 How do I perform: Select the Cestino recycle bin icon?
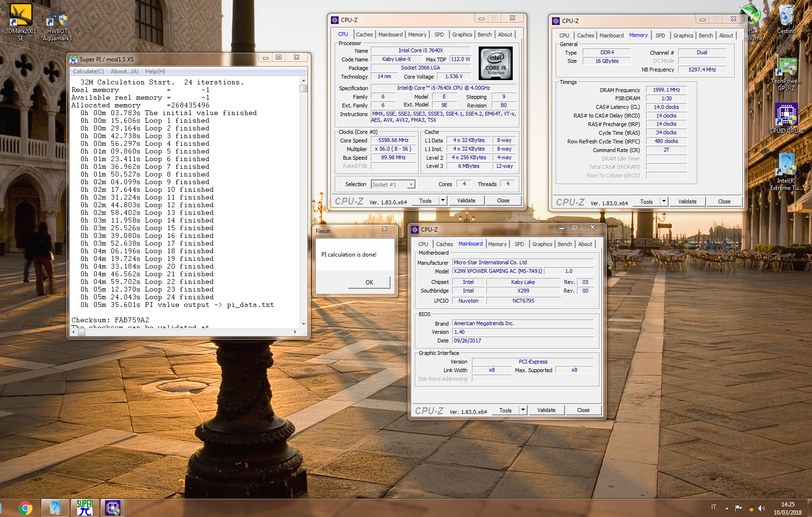(786, 19)
